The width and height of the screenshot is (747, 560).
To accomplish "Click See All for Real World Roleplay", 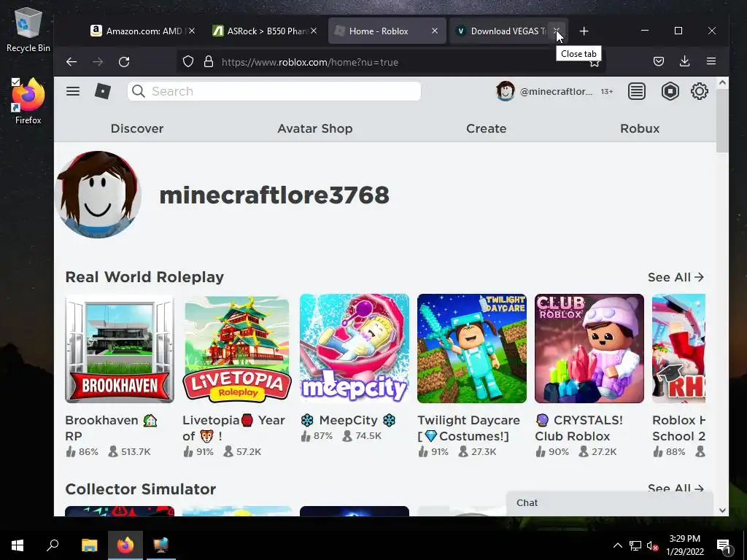I will tap(676, 277).
